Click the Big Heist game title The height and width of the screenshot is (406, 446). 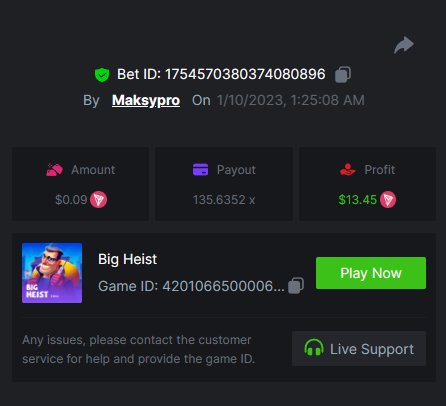coord(127,259)
